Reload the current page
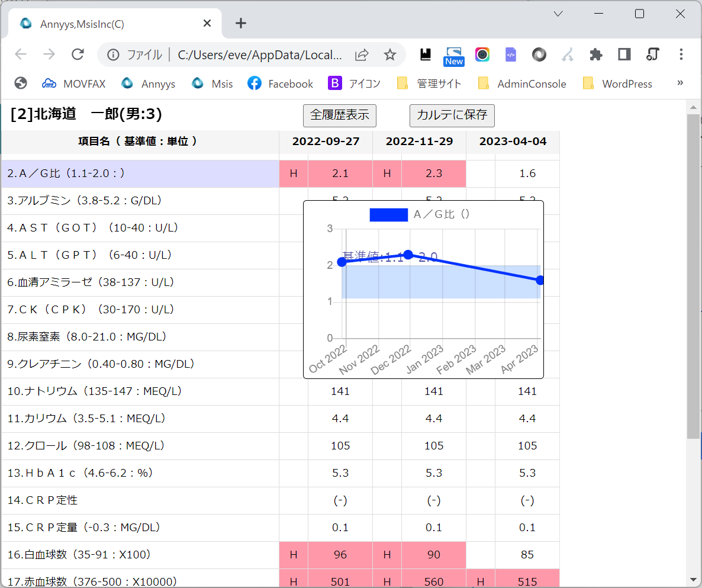Viewport: 702px width, 588px height. [78, 54]
